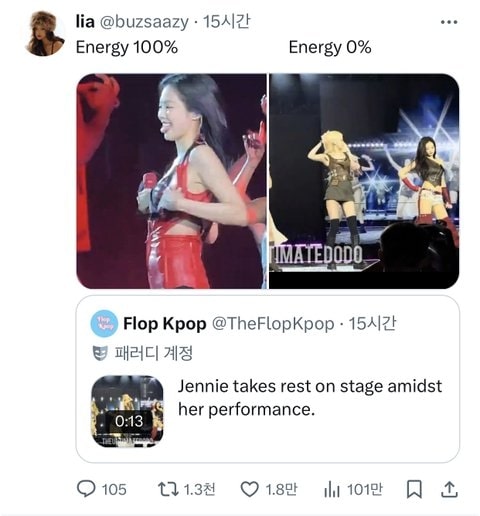The image size is (480, 516).
Task: Open lia's profile avatar
Action: 44,33
